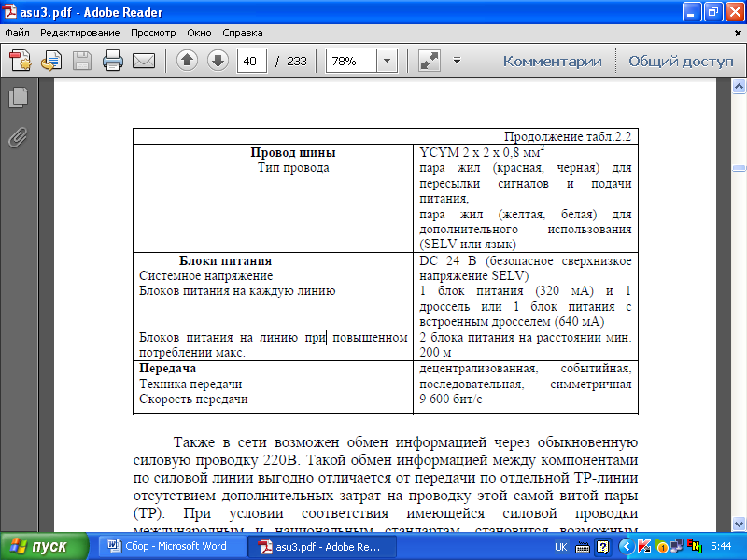The height and width of the screenshot is (560, 747).
Task: Open the Окно menu
Action: 199,33
